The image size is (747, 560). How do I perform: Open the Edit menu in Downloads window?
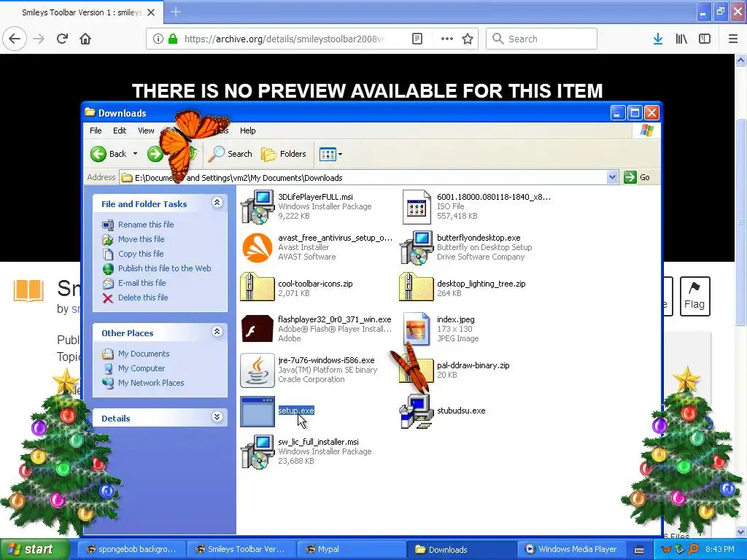(x=120, y=131)
